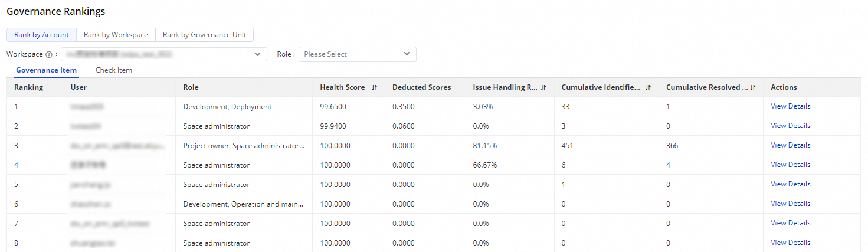View Details for ranking 1 row
Image resolution: width=868 pixels, height=252 pixels.
click(x=791, y=106)
